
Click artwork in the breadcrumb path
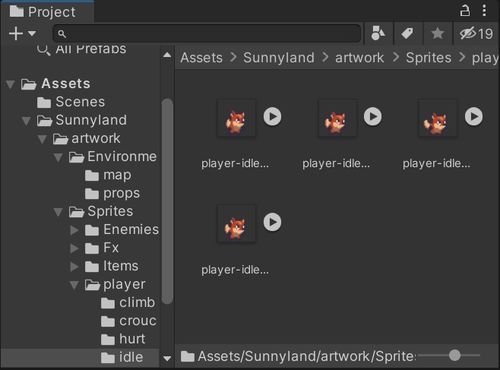click(x=359, y=58)
